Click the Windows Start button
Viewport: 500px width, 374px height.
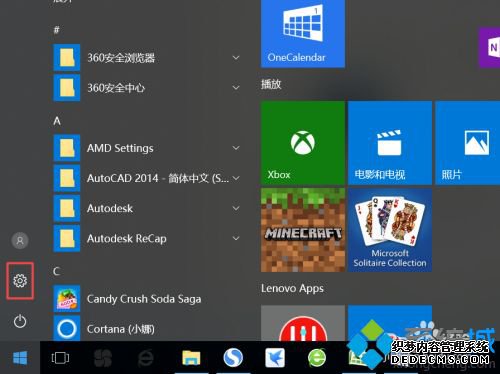tap(20, 358)
